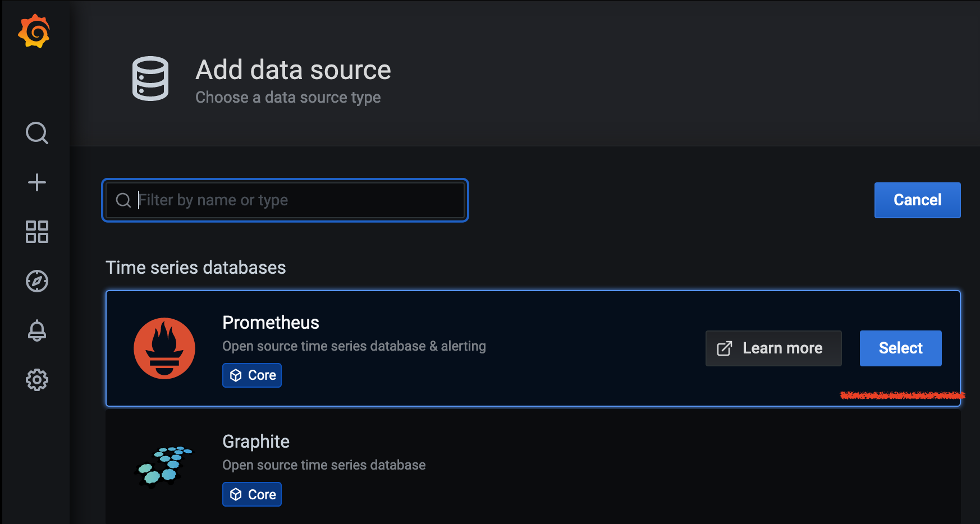The width and height of the screenshot is (980, 524).
Task: Open the Explore compass icon
Action: pos(37,281)
